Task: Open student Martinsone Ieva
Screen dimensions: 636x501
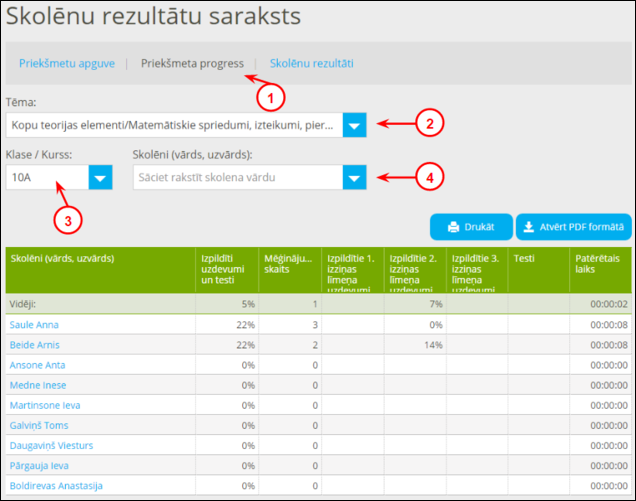Action: click(45, 405)
